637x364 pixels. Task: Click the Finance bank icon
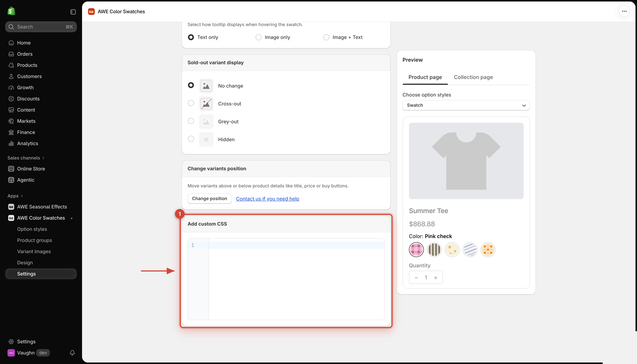coord(11,132)
